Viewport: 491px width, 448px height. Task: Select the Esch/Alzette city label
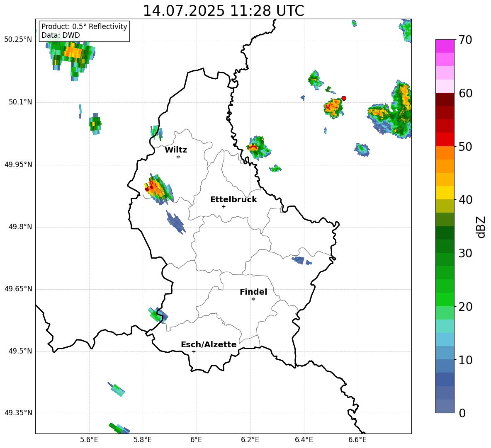[209, 344]
